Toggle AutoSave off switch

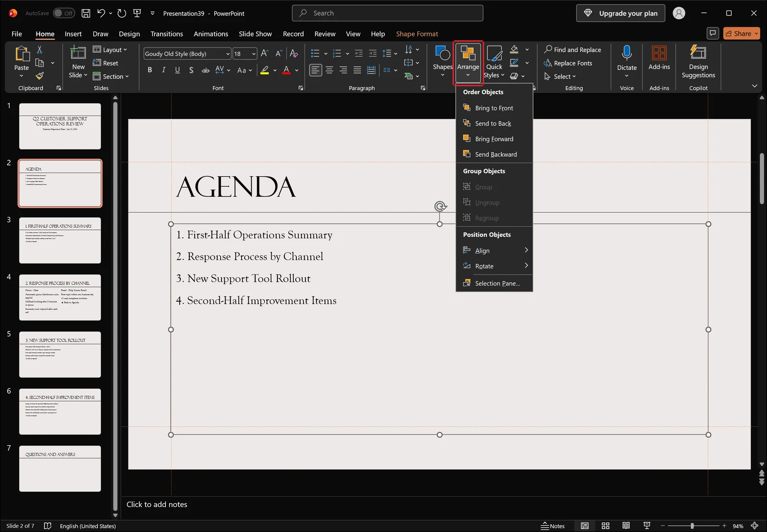tap(64, 13)
